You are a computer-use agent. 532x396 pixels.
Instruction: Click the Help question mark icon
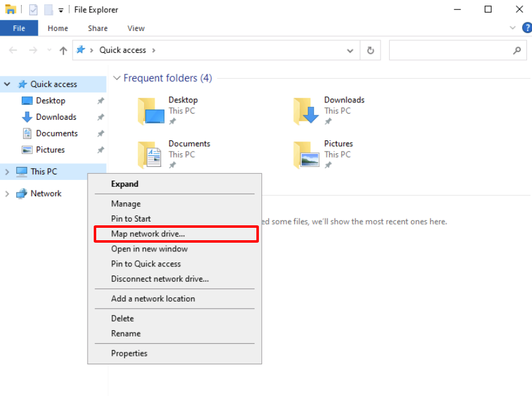525,28
